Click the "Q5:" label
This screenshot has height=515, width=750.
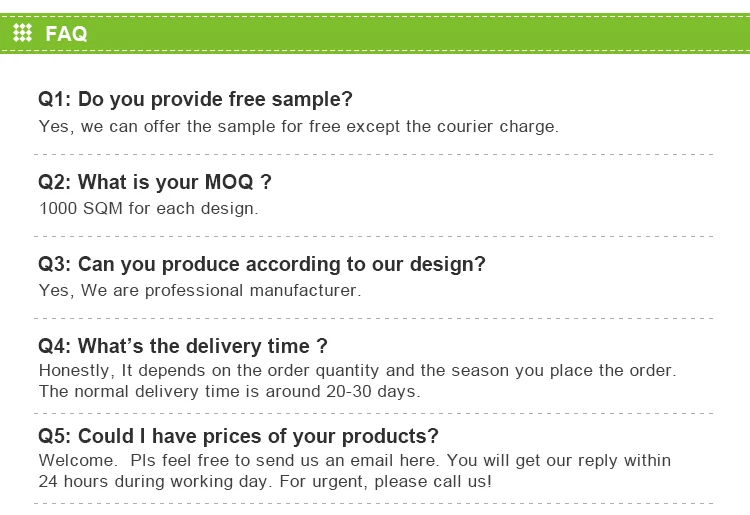[55, 436]
